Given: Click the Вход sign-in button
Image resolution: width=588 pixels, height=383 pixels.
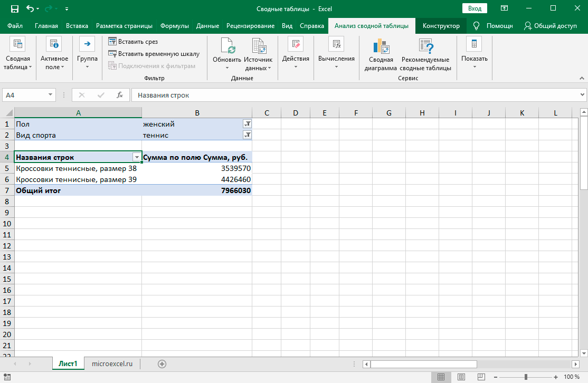Looking at the screenshot, I should (475, 8).
